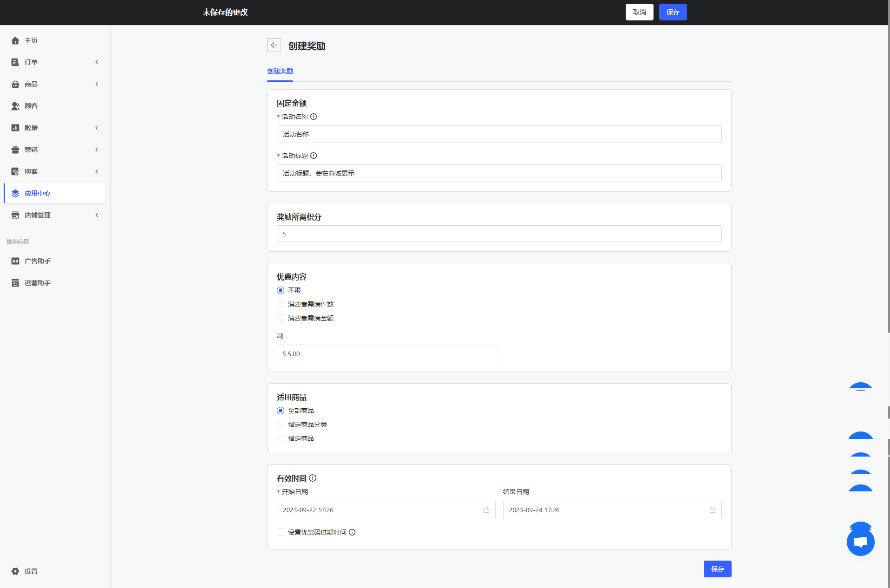
Task: Open 顾客 in sidebar
Action: click(x=55, y=106)
